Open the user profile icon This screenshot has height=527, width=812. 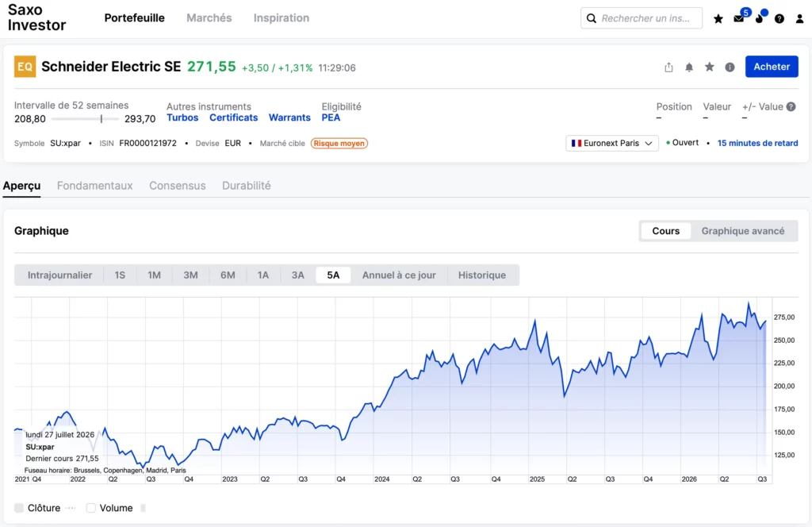pos(799,19)
